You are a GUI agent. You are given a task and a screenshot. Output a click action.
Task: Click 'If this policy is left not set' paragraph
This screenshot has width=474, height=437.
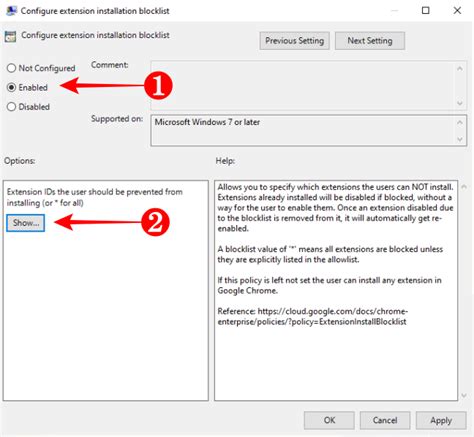330,285
